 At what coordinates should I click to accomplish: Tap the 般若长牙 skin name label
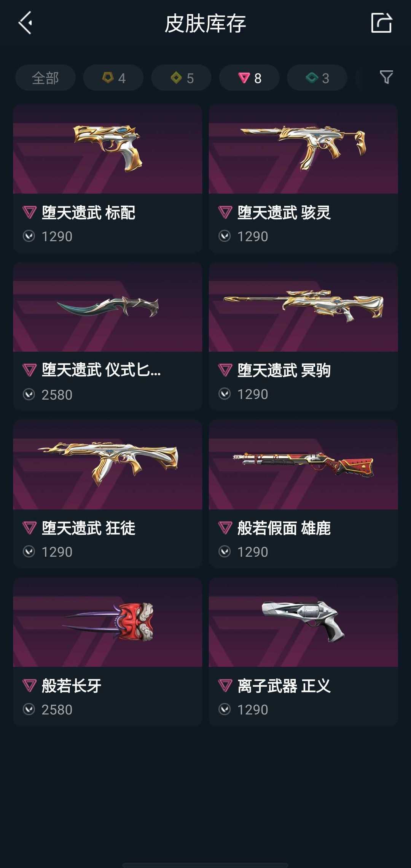pyautogui.click(x=72, y=686)
